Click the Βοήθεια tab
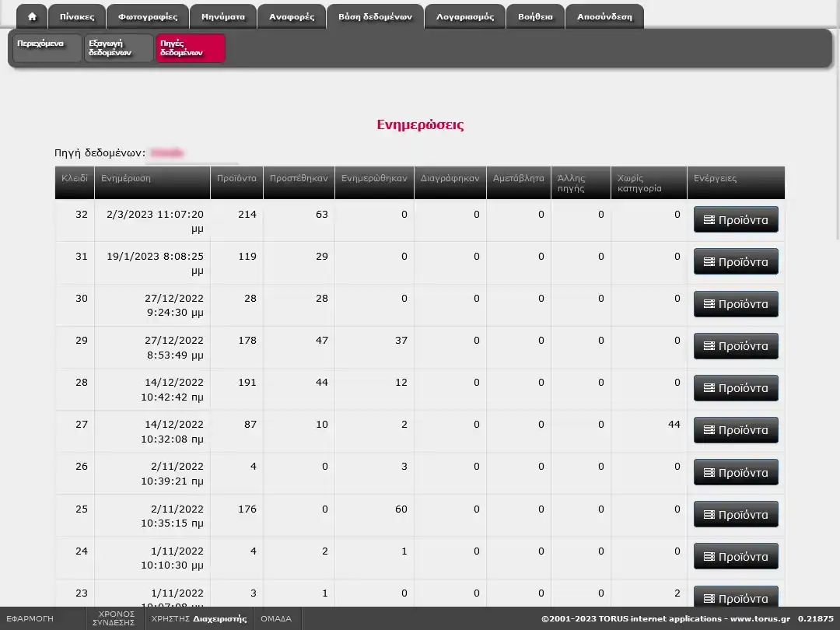The image size is (840, 630). 535,16
